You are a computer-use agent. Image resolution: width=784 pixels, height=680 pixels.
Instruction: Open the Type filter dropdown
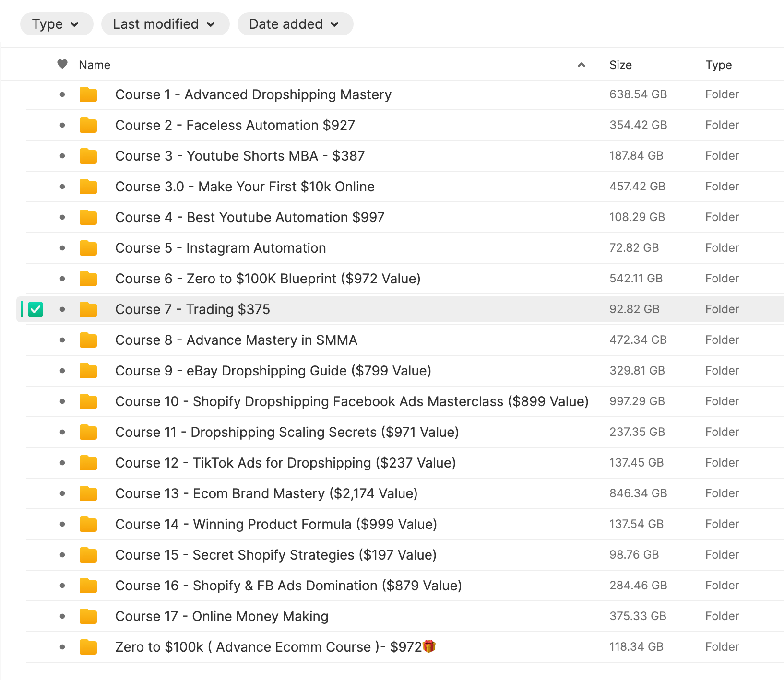tap(56, 24)
